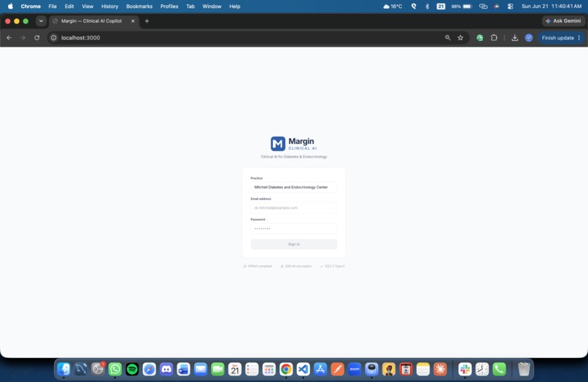Bookmark this page with the star icon
The image size is (588, 382).
(x=460, y=37)
